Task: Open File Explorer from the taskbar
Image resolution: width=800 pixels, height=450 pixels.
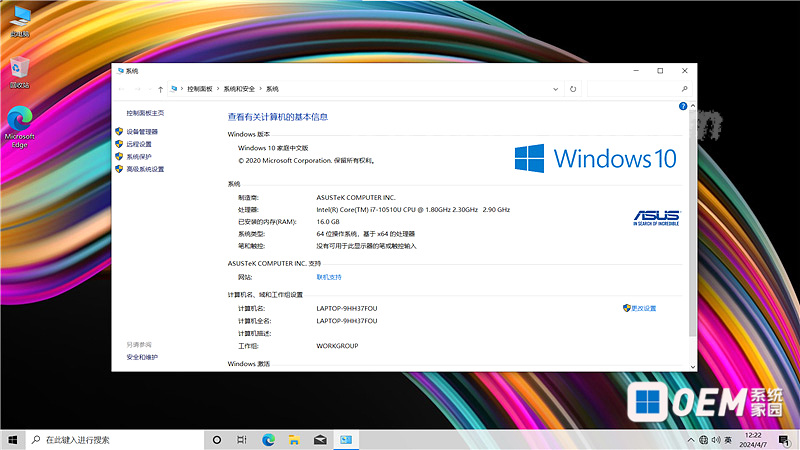Action: [294, 440]
